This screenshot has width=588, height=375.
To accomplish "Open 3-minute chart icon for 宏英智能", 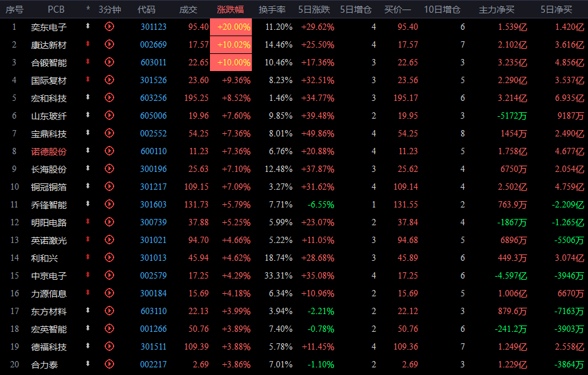I will (x=109, y=329).
